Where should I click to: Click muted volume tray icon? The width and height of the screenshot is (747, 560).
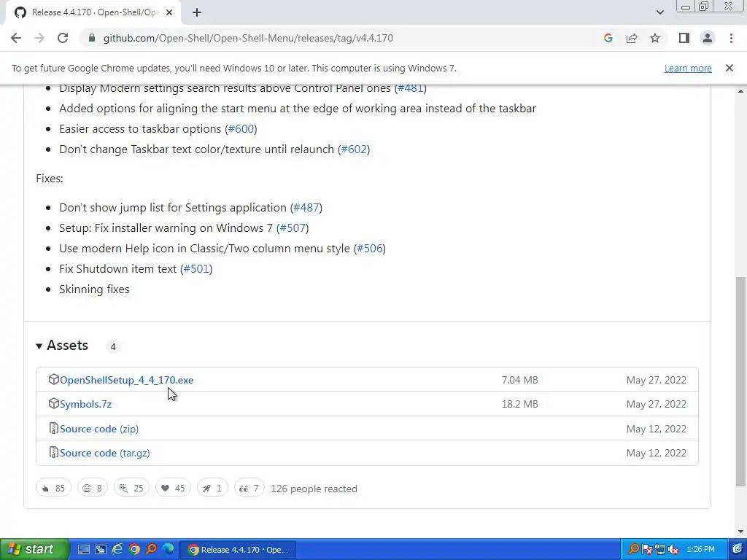(x=673, y=550)
